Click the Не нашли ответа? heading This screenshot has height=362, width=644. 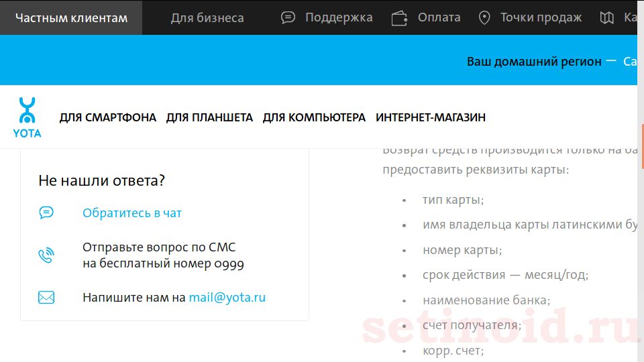pos(101,180)
